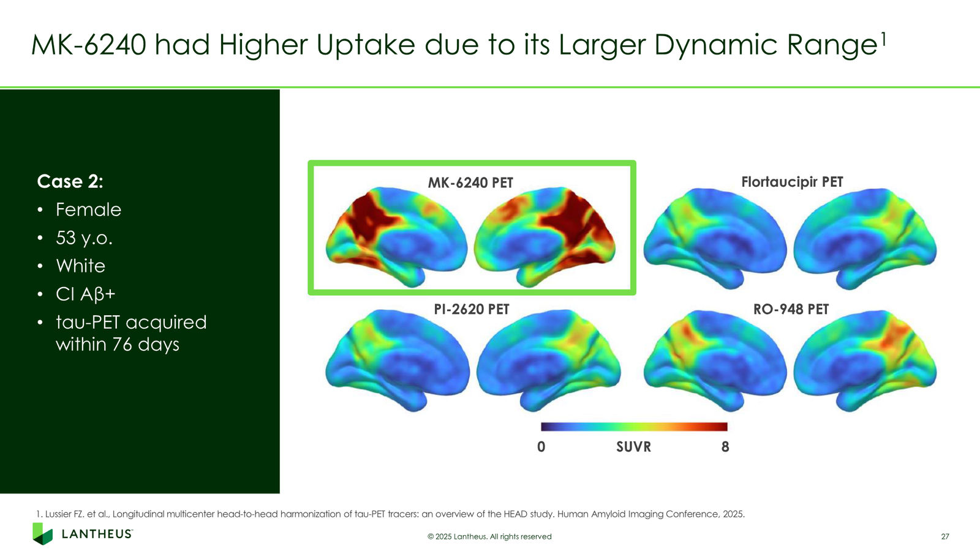
Task: Click the LANTHEUS wordmark text
Action: click(97, 534)
